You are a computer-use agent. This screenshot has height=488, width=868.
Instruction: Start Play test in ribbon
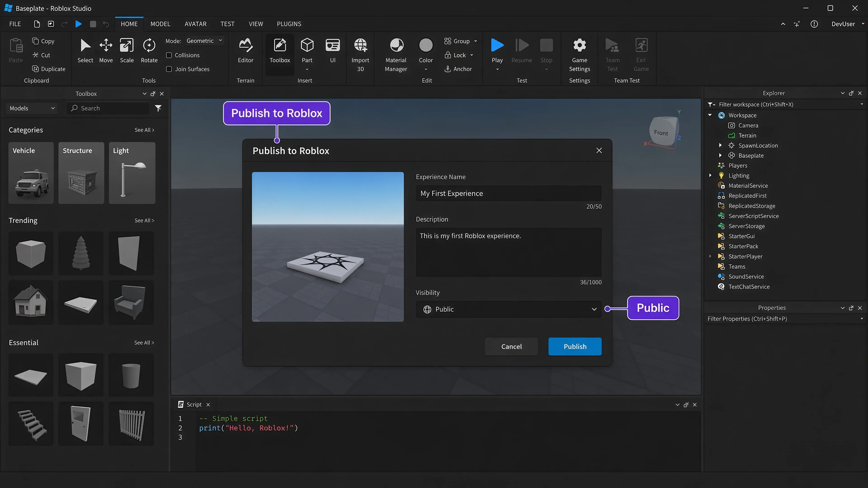point(497,51)
